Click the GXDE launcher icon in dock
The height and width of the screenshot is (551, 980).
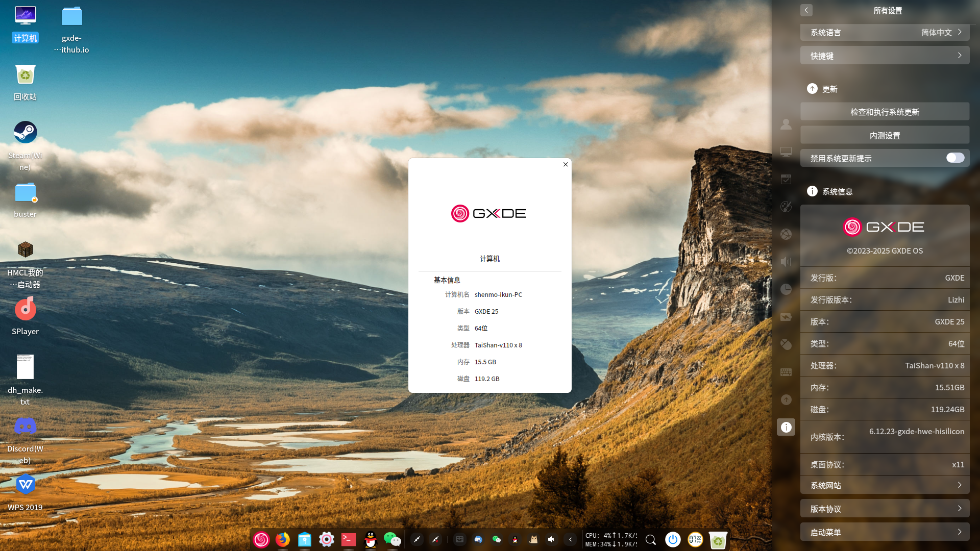[x=261, y=539]
